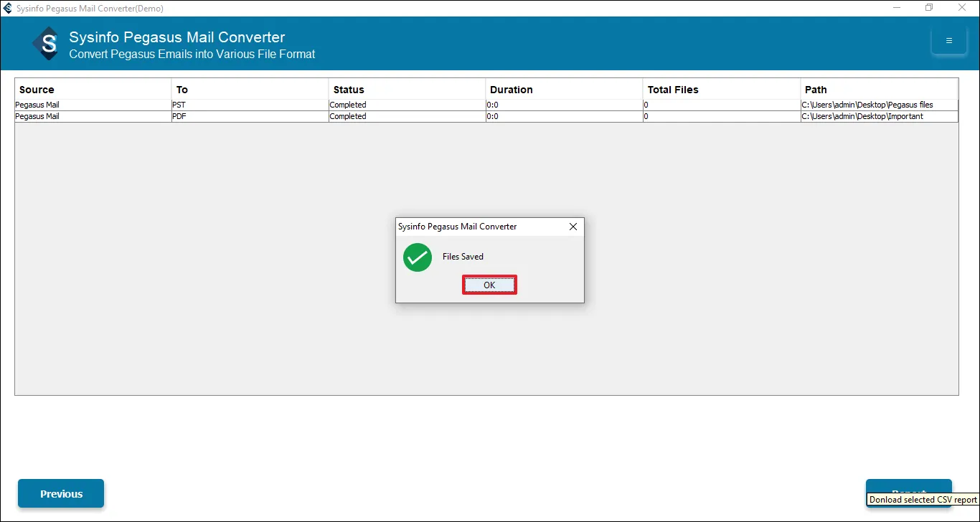Restore down the main application window
This screenshot has width=980, height=522.
tap(929, 8)
